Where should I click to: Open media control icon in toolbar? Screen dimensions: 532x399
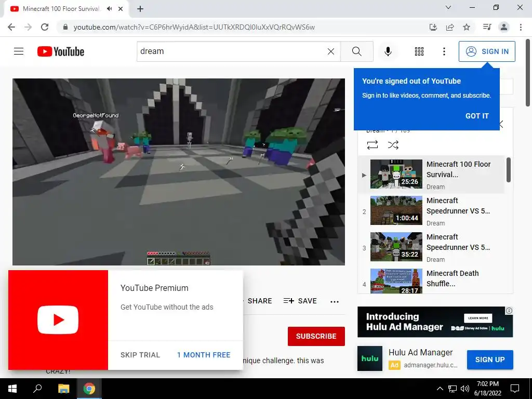(487, 27)
